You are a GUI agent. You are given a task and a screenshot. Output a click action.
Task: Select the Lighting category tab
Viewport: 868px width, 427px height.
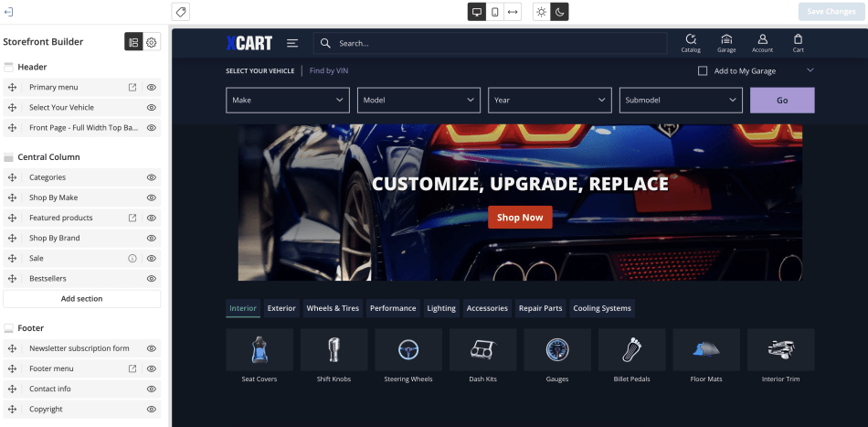point(441,308)
